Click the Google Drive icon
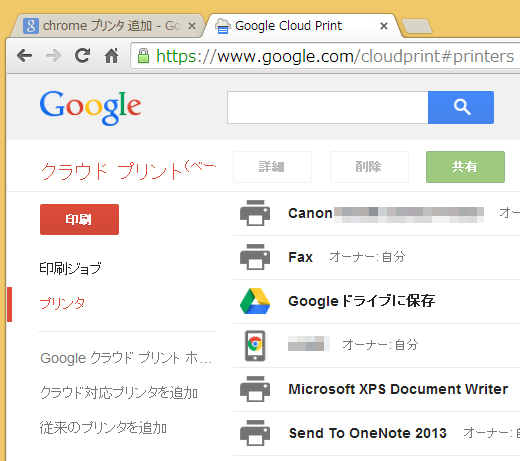Image resolution: width=520 pixels, height=461 pixels. [255, 301]
